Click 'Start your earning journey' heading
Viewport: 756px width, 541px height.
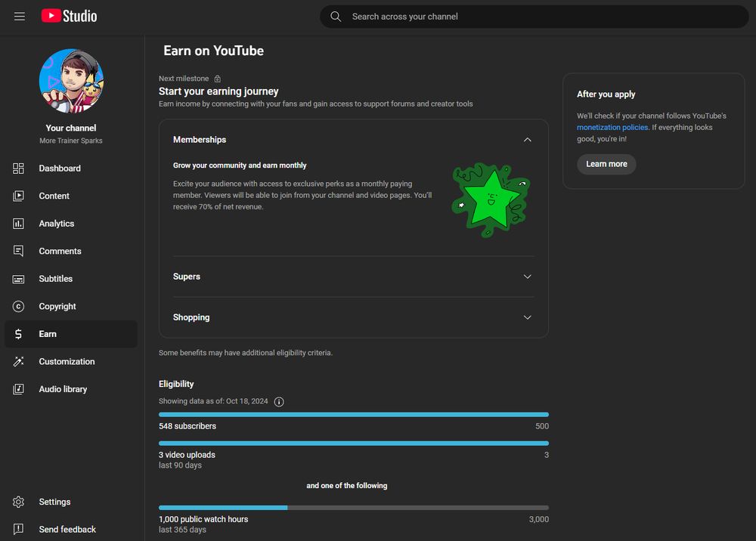pos(218,91)
